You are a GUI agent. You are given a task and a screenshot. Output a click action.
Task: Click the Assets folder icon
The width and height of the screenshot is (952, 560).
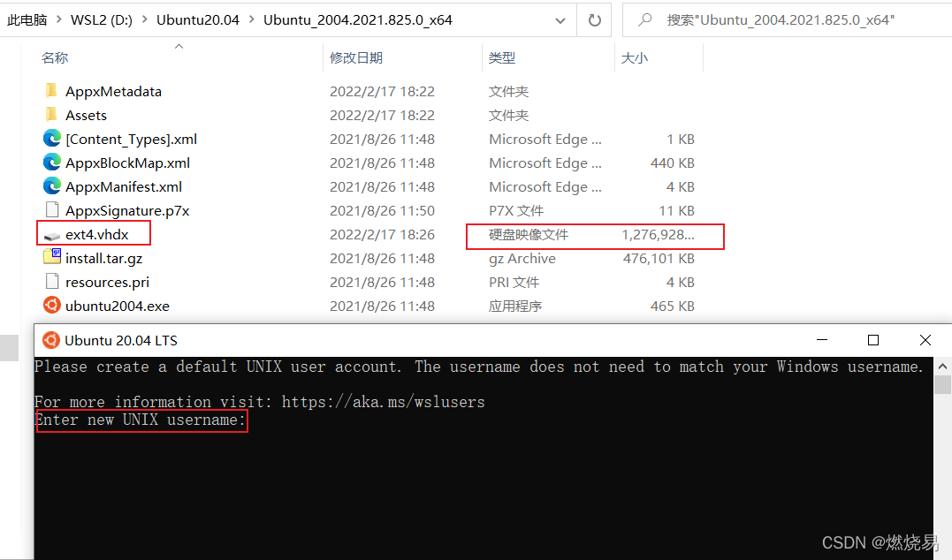point(51,115)
